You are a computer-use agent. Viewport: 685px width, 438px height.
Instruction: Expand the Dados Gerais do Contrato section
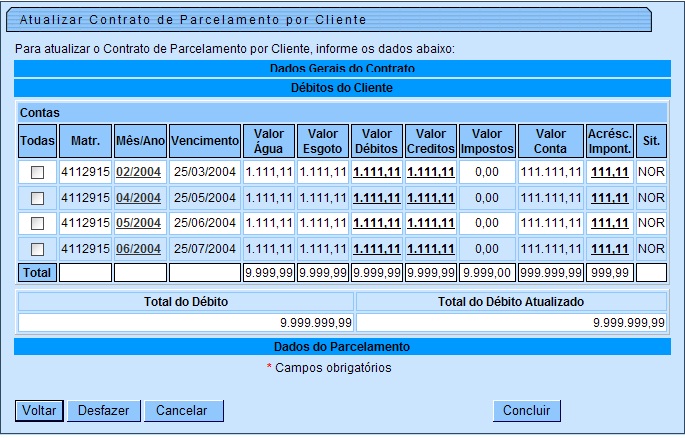pyautogui.click(x=342, y=69)
